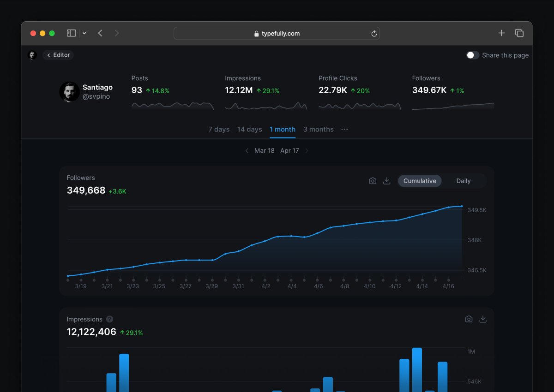Screen dimensions: 554x392
Task: Click the camera icon on the Impressions chart
Action: [x=469, y=319]
